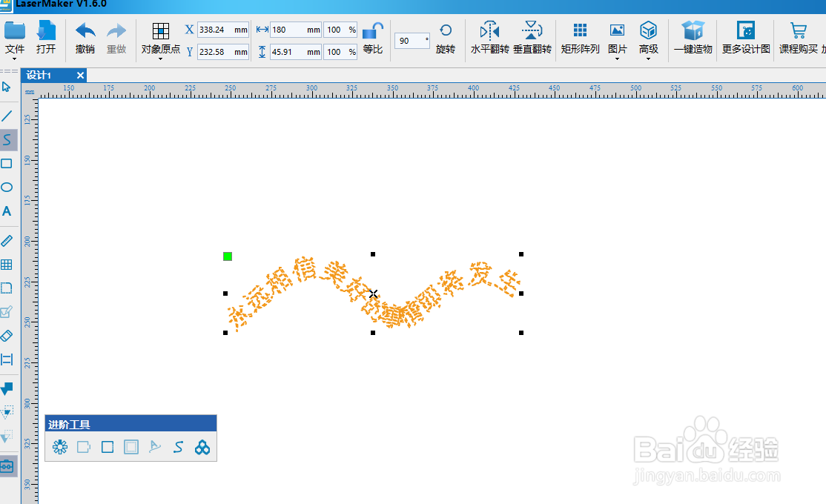Click the S curve icon in 进阶工具

(x=179, y=447)
